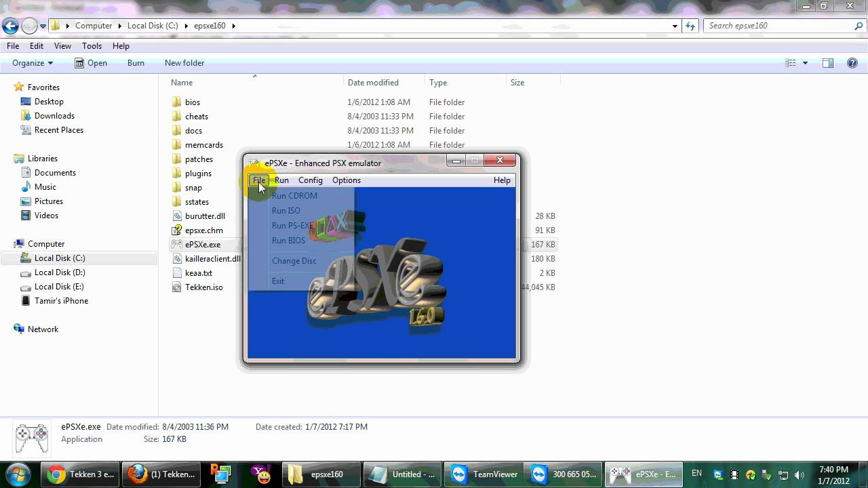868x488 pixels.
Task: Select Change Disc in File menu
Action: point(294,261)
